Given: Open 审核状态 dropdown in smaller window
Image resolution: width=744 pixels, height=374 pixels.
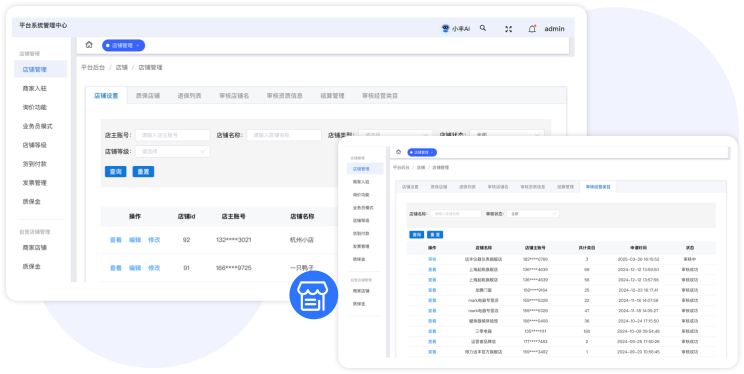Looking at the screenshot, I should [533, 214].
